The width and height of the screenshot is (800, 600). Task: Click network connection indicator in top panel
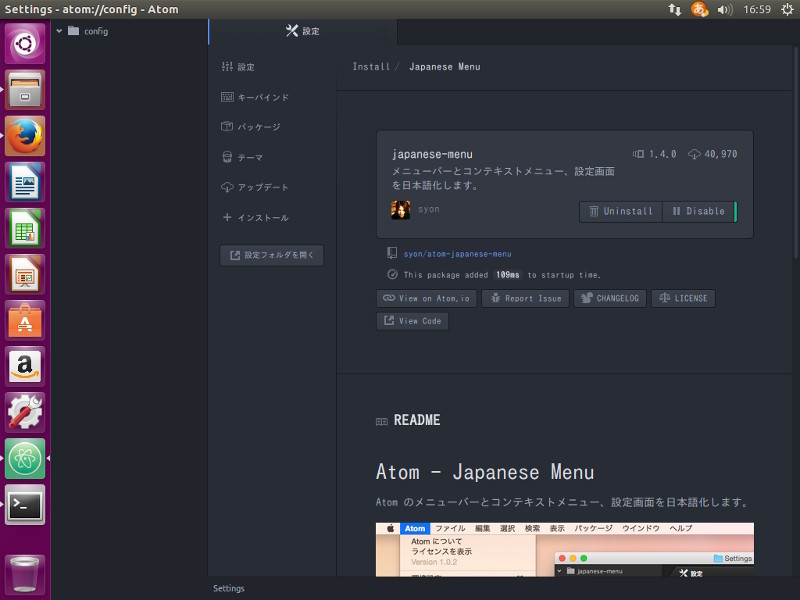coord(674,9)
